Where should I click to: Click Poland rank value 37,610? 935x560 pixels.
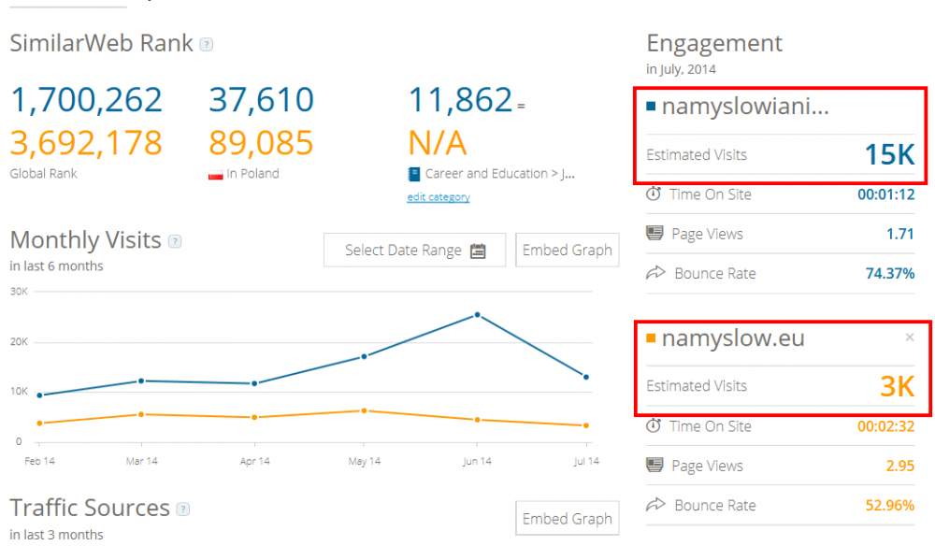point(261,100)
